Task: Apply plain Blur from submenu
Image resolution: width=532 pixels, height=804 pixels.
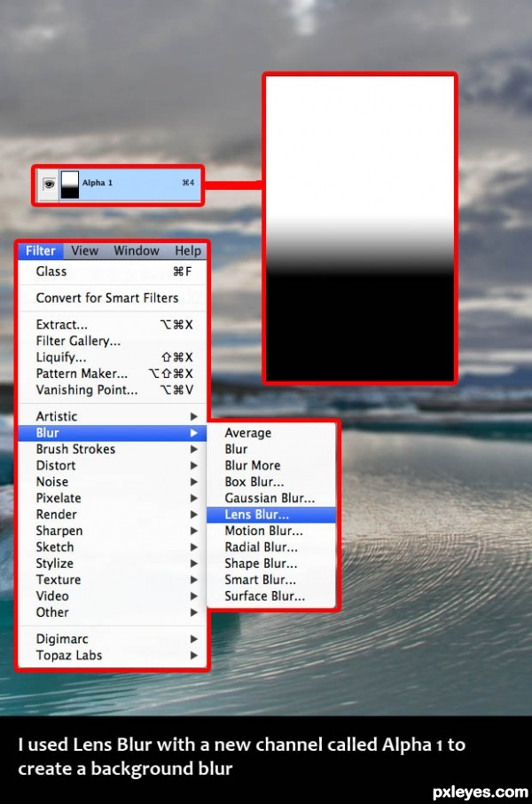Action: click(271, 449)
